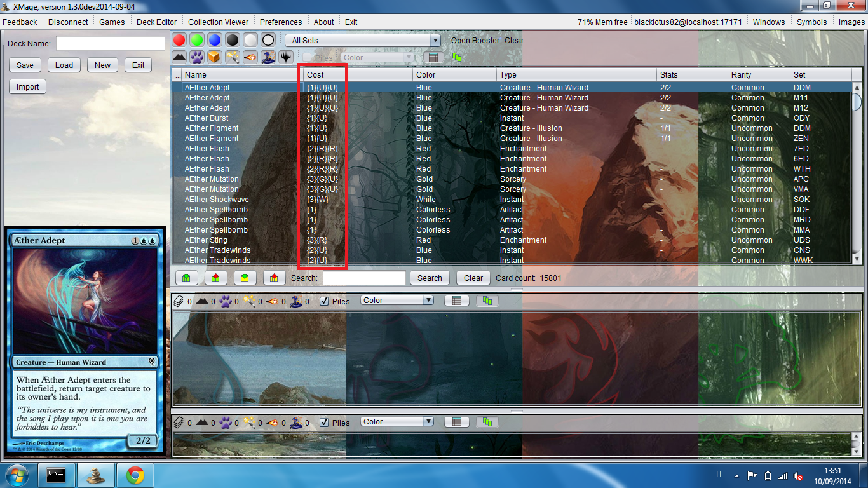Select the AEther Shockwave row
Image resolution: width=868 pixels, height=488 pixels.
pos(512,200)
